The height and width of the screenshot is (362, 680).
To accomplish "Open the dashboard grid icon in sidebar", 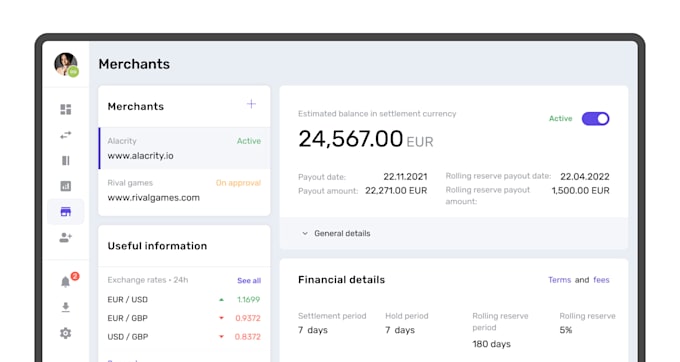I will (65, 109).
